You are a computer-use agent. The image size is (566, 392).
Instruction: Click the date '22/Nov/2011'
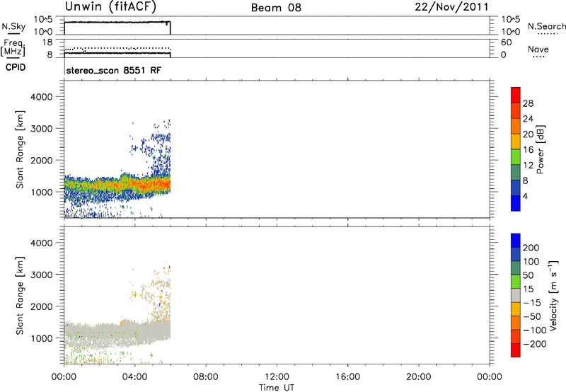coord(451,7)
